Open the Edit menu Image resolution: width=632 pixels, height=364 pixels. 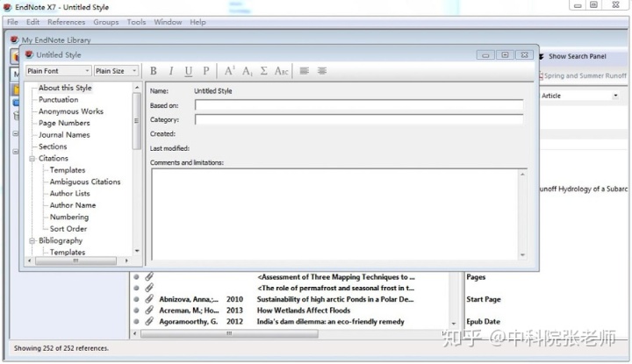click(x=32, y=22)
